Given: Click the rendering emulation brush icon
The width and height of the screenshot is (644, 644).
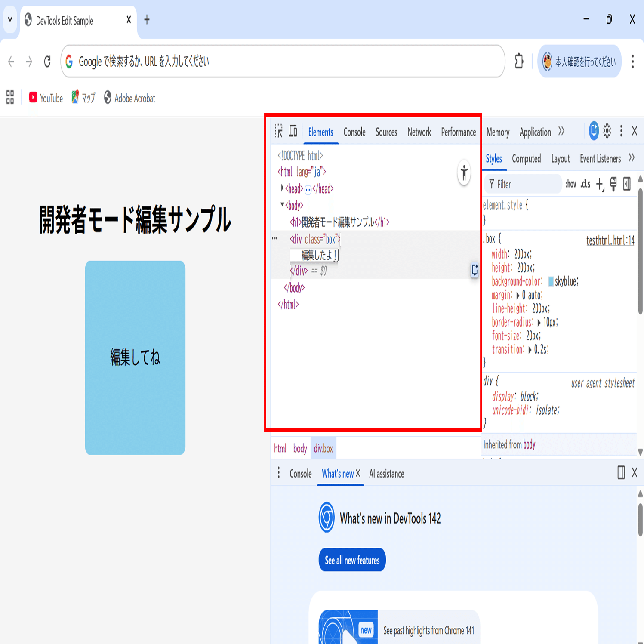Looking at the screenshot, I should click(613, 184).
